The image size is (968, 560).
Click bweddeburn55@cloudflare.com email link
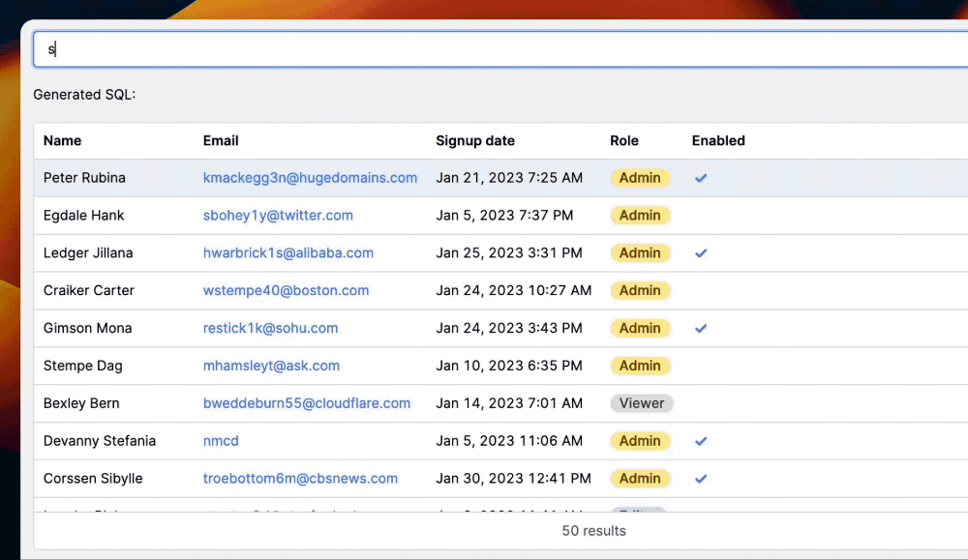click(x=307, y=403)
